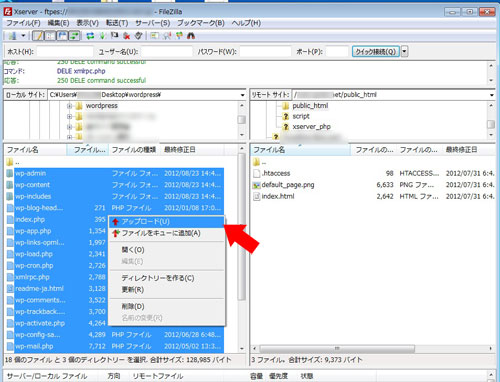Choose ディレクトリーを作る(C) in context menu
This screenshot has height=382, width=500.
[167, 278]
